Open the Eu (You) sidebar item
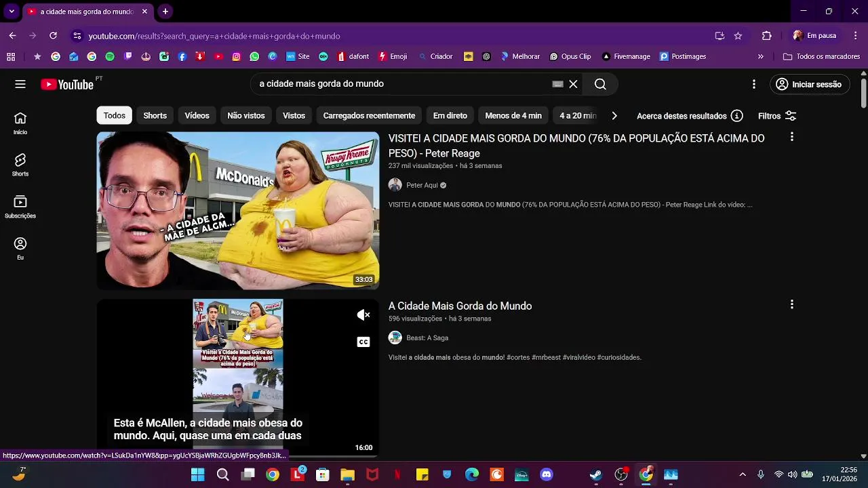 20,249
